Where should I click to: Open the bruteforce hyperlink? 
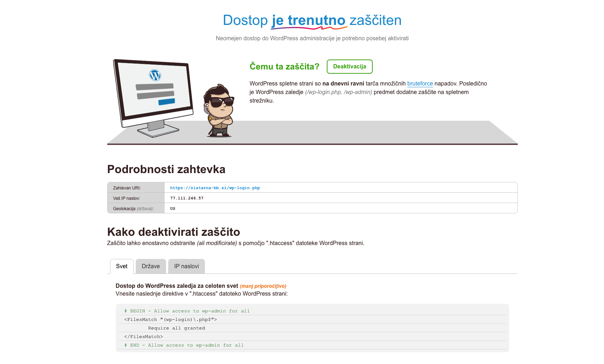click(420, 84)
